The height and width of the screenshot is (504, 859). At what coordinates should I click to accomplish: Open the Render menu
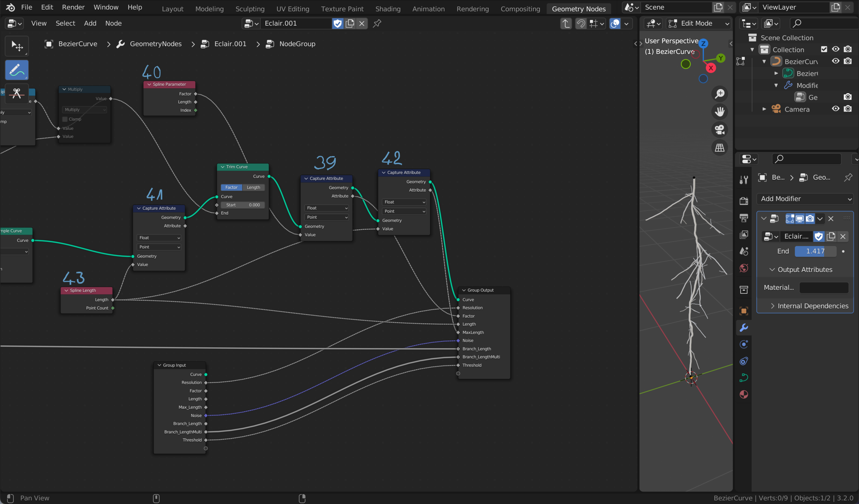(x=73, y=7)
